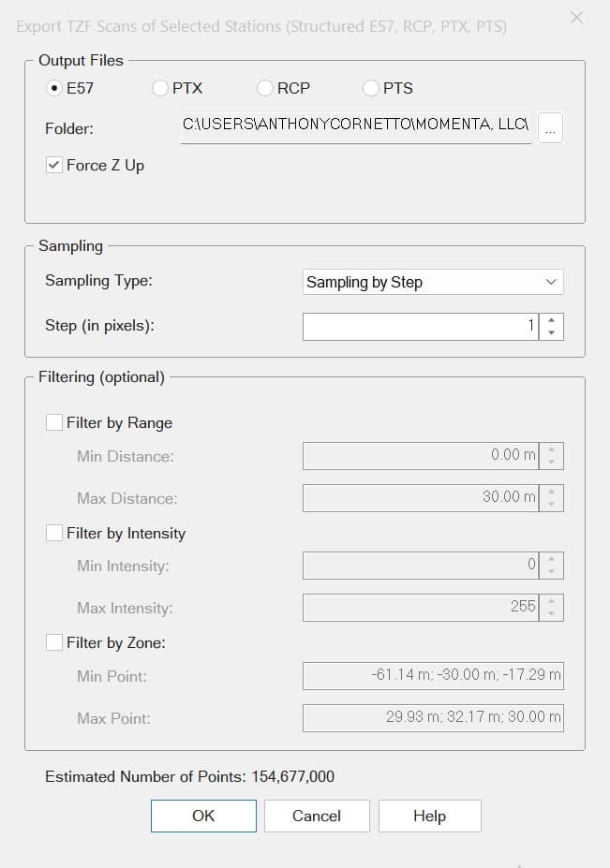Disable the Force Z Up checkbox
610x868 pixels.
tap(54, 166)
